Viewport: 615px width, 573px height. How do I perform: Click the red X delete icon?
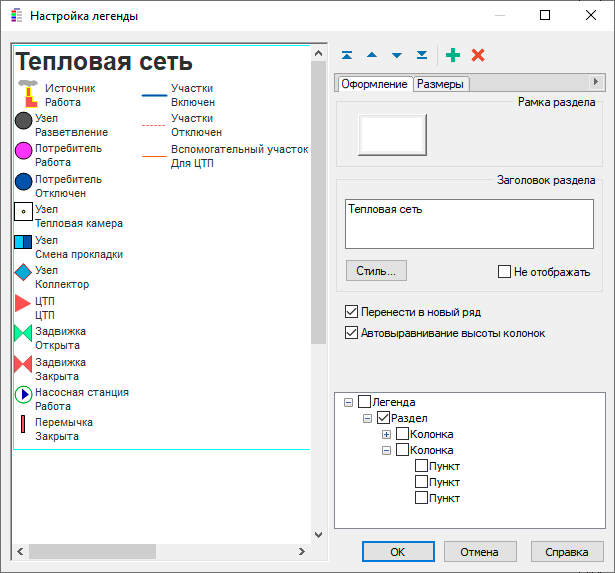tap(478, 55)
